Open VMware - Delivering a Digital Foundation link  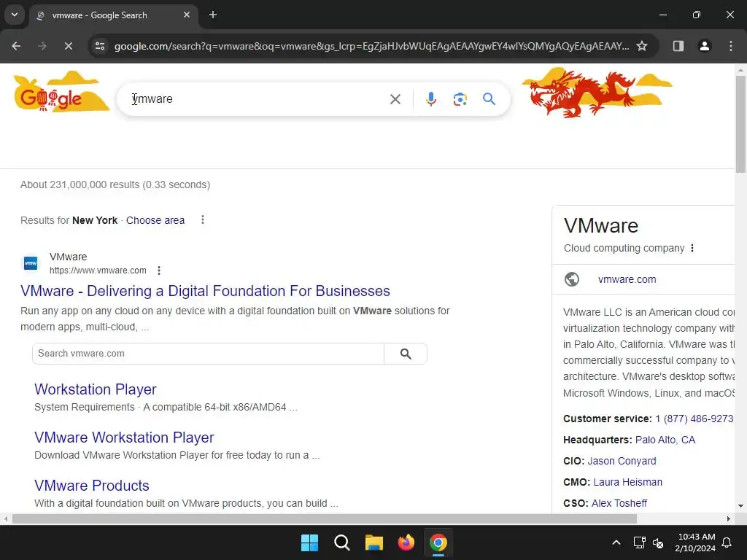click(x=205, y=291)
